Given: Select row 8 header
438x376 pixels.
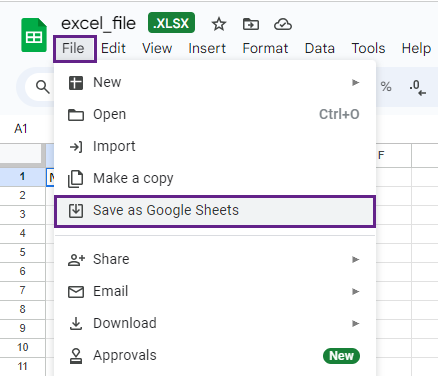Looking at the screenshot, I should [x=22, y=309].
